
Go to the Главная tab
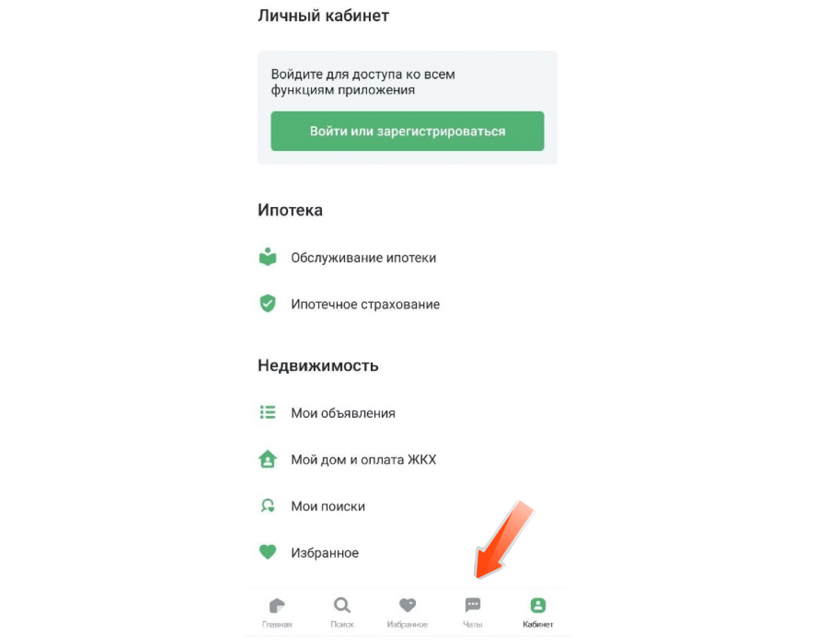(277, 613)
